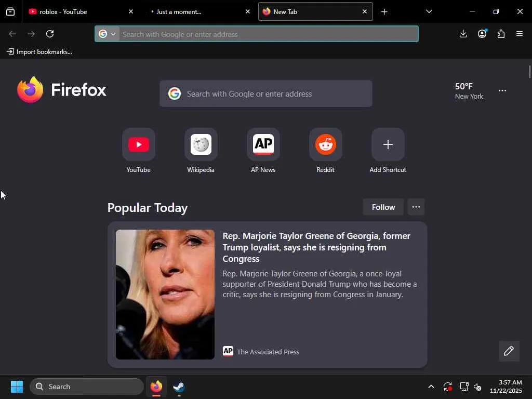This screenshot has width=532, height=399.
Task: Show hidden tray icons chevron
Action: [x=431, y=387]
